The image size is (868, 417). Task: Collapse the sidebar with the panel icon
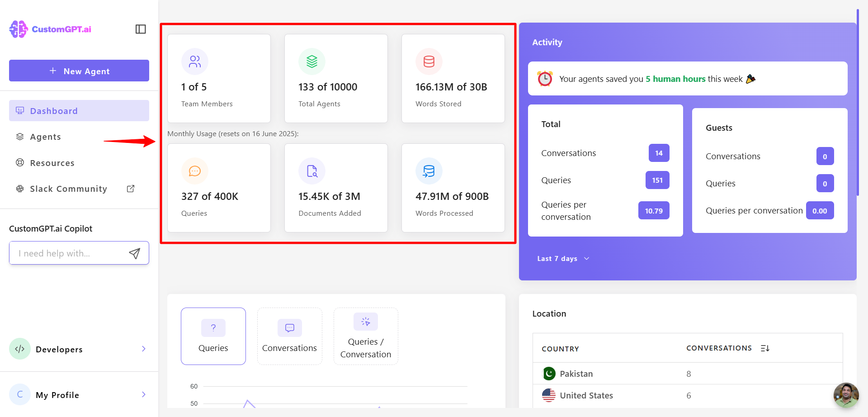[x=141, y=29]
